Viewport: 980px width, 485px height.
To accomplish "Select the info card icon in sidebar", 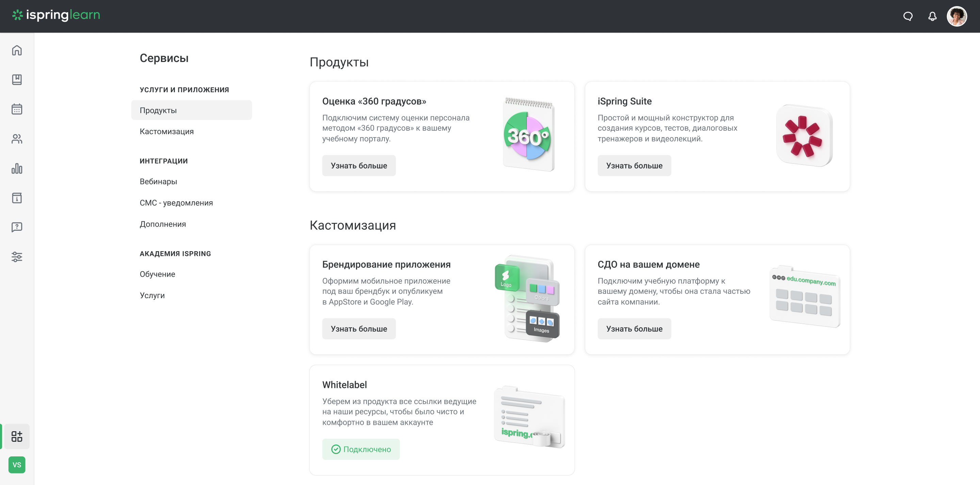I will (x=17, y=198).
